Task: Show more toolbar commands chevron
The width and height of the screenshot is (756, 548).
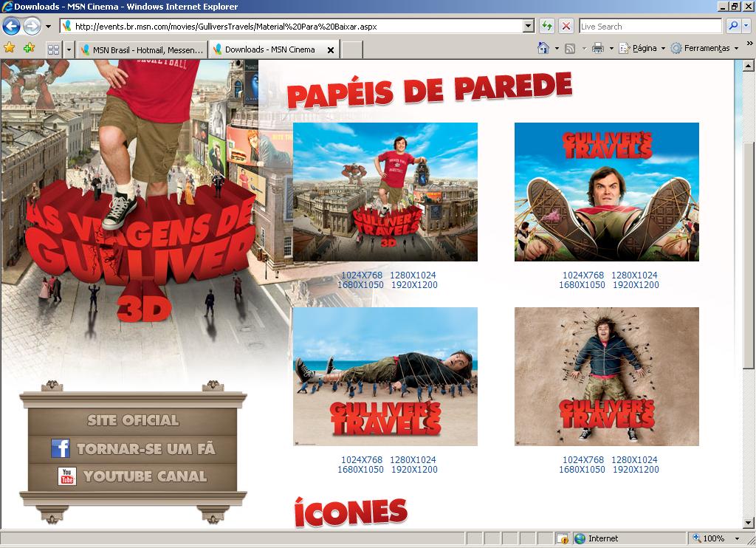Action: coord(750,44)
